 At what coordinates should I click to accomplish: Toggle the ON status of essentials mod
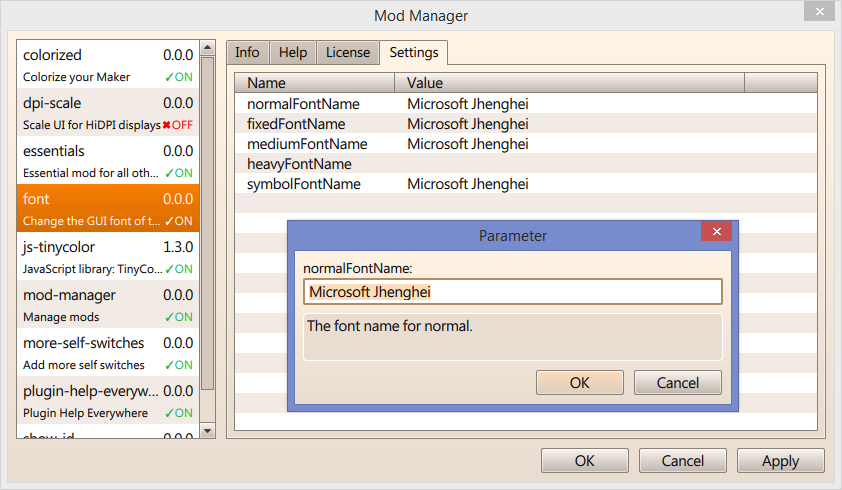point(179,173)
